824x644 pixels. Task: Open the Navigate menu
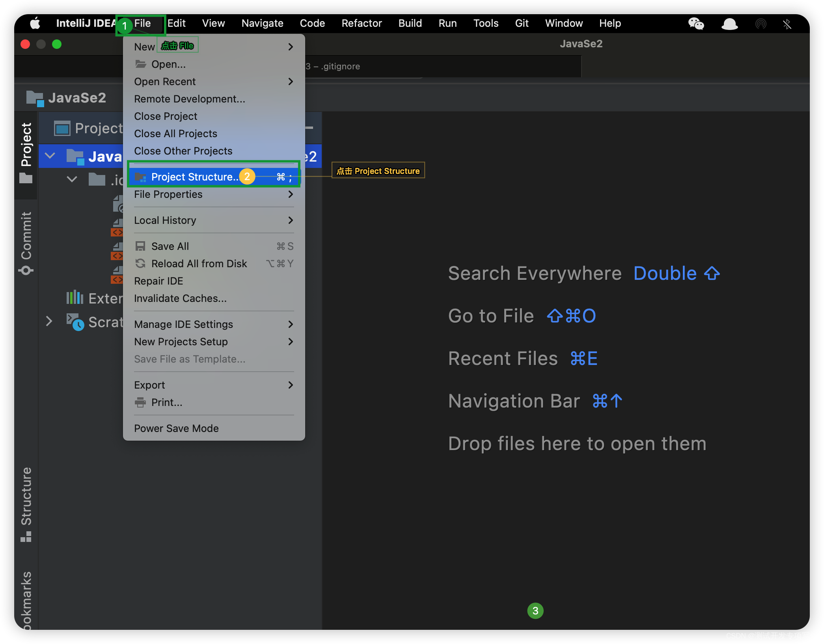[262, 23]
